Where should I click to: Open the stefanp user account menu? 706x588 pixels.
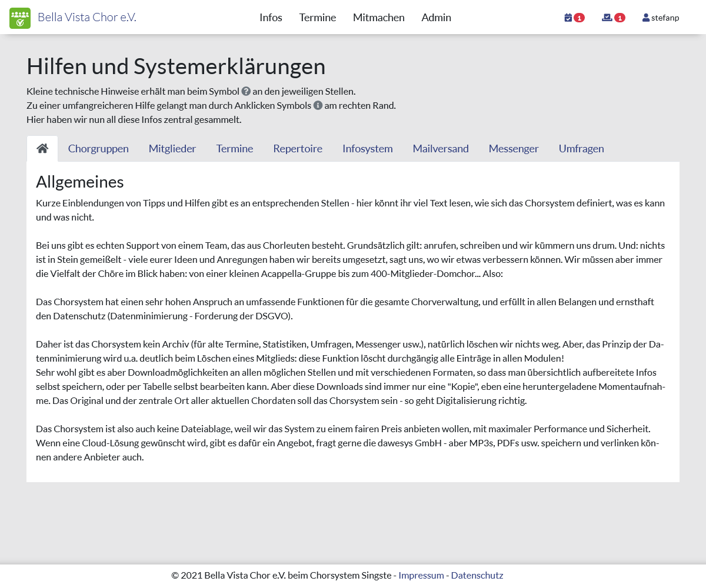tap(661, 18)
